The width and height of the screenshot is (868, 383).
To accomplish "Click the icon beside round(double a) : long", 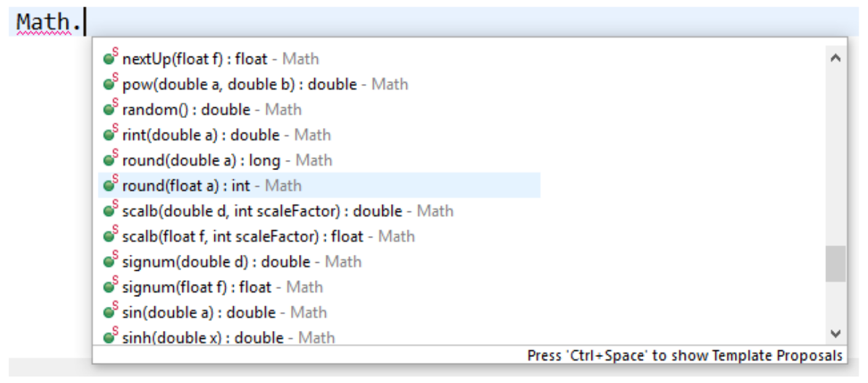I will pos(110,161).
